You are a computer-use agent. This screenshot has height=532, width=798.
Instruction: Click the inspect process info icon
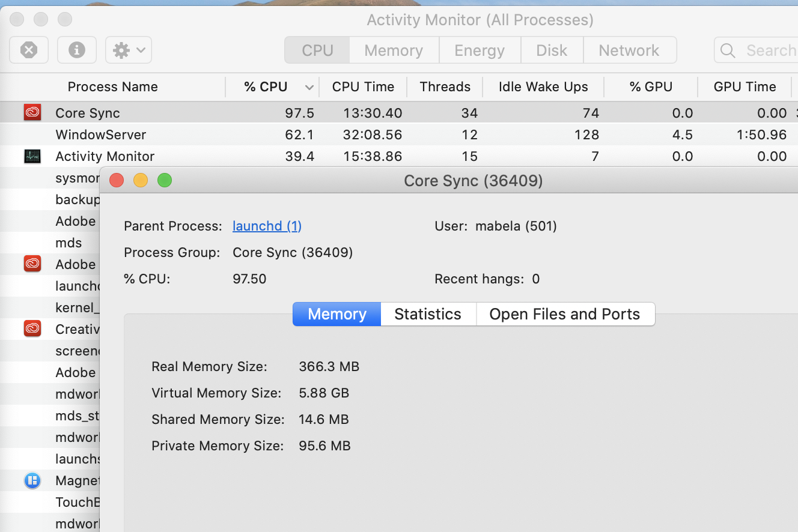(x=76, y=50)
